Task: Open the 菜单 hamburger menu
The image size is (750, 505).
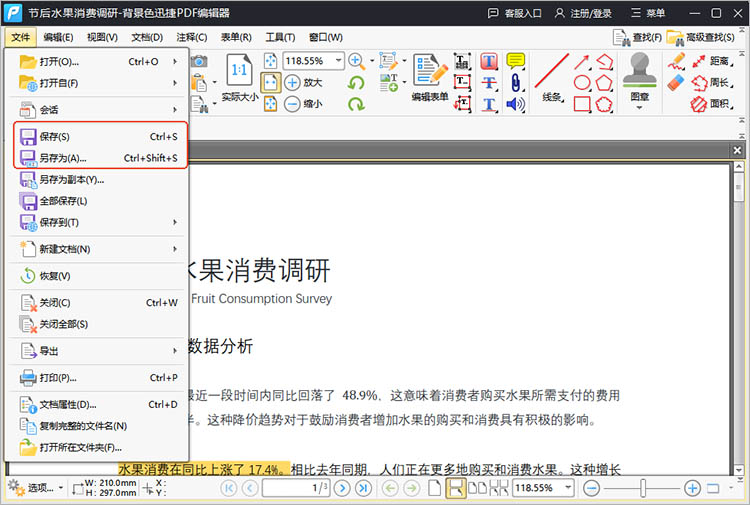Action: pos(648,13)
